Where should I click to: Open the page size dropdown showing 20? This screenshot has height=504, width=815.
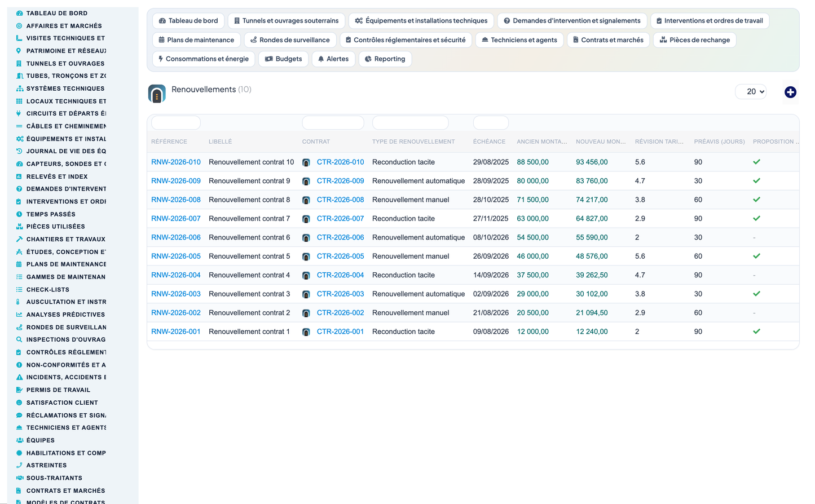751,91
